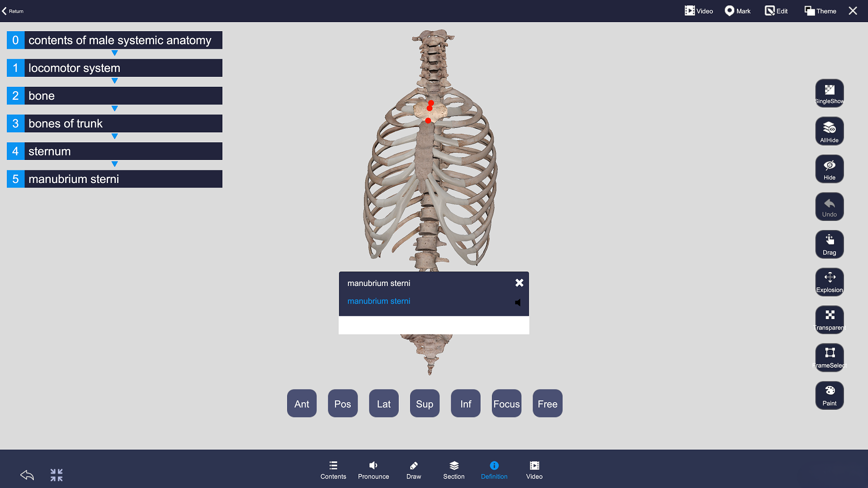The height and width of the screenshot is (488, 868).
Task: Enable the FrameSelect tool
Action: 829,357
